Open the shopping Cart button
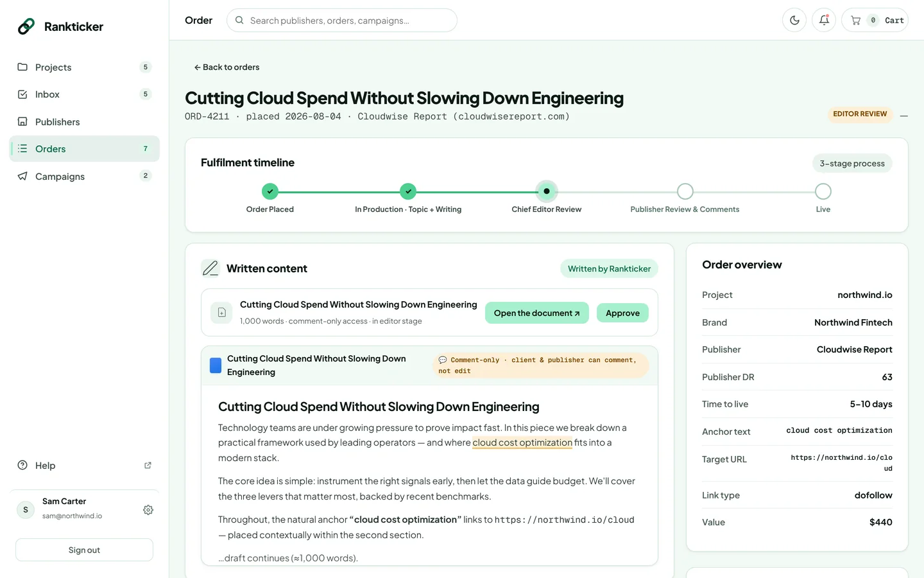924x578 pixels. [875, 21]
